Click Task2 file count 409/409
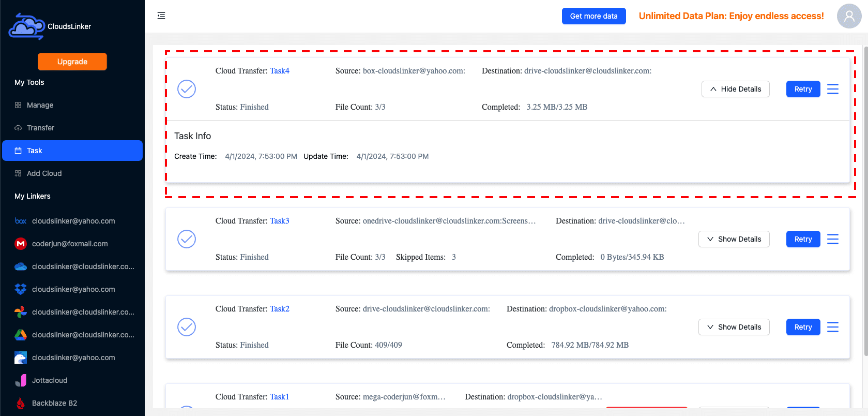Image resolution: width=868 pixels, height=416 pixels. 388,345
